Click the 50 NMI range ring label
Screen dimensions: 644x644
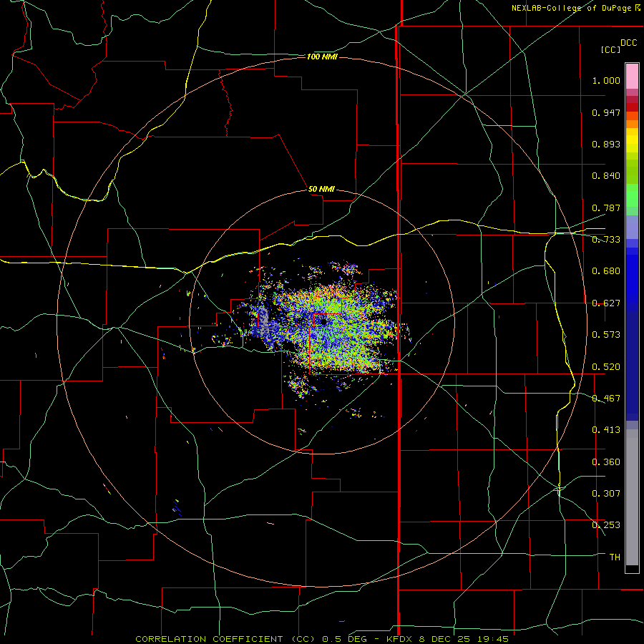[x=321, y=190]
